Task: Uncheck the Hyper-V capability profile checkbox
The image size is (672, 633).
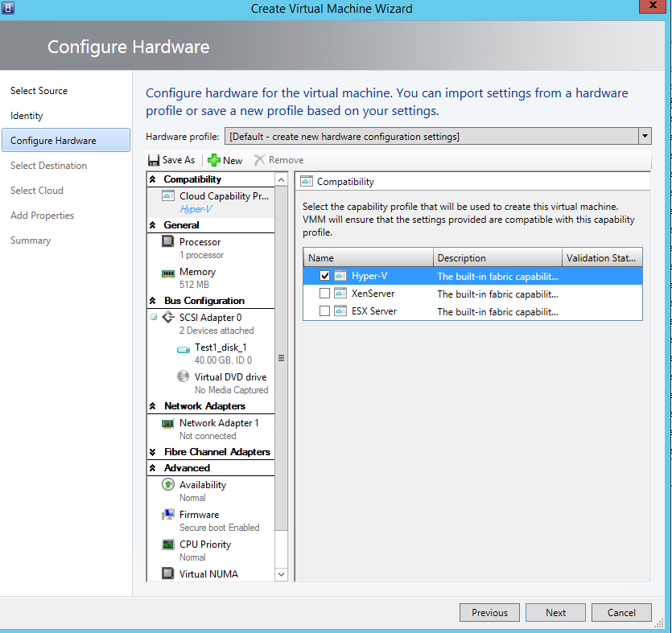Action: pyautogui.click(x=325, y=276)
